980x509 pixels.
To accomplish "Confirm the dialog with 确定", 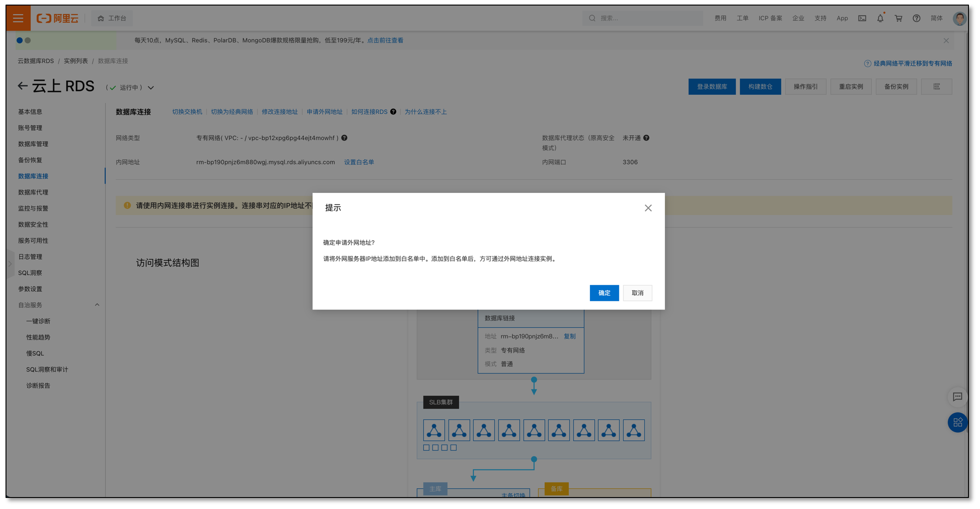I will tap(604, 293).
